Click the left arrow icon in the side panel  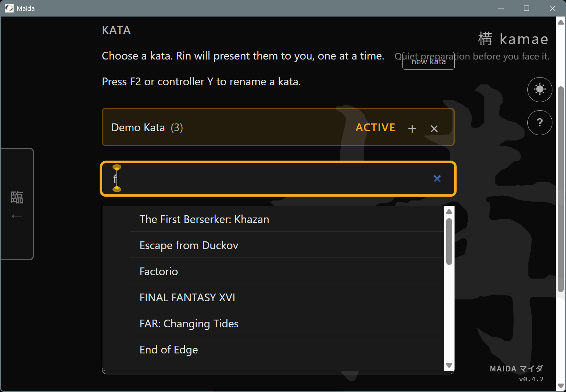pyautogui.click(x=17, y=216)
